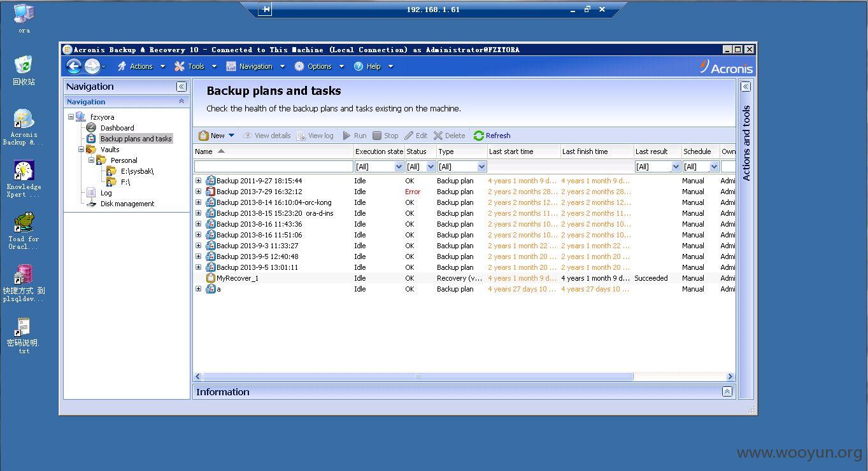
Task: Click the Back navigation arrow
Action: (74, 66)
